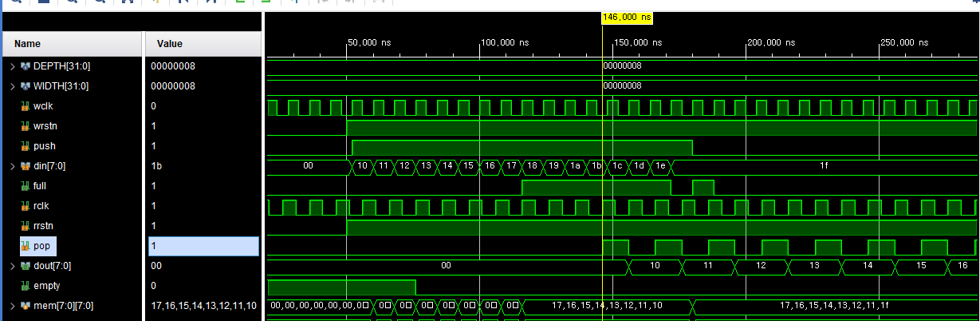Click the highlighted pop value cell

203,246
